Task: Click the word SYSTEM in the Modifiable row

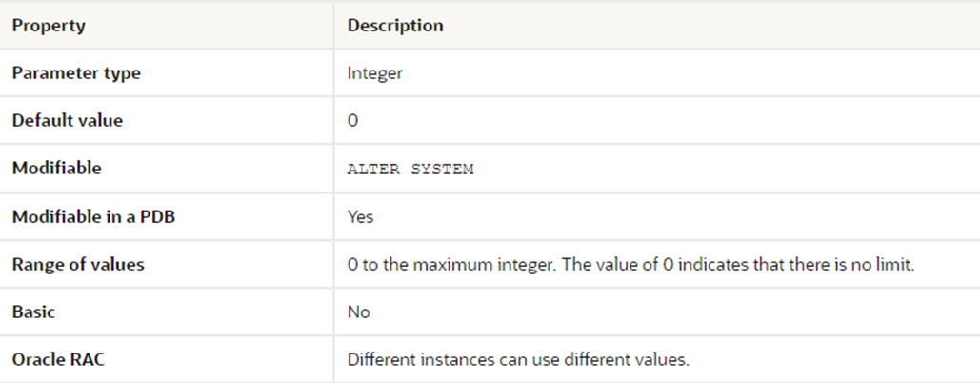Action: coord(442,170)
